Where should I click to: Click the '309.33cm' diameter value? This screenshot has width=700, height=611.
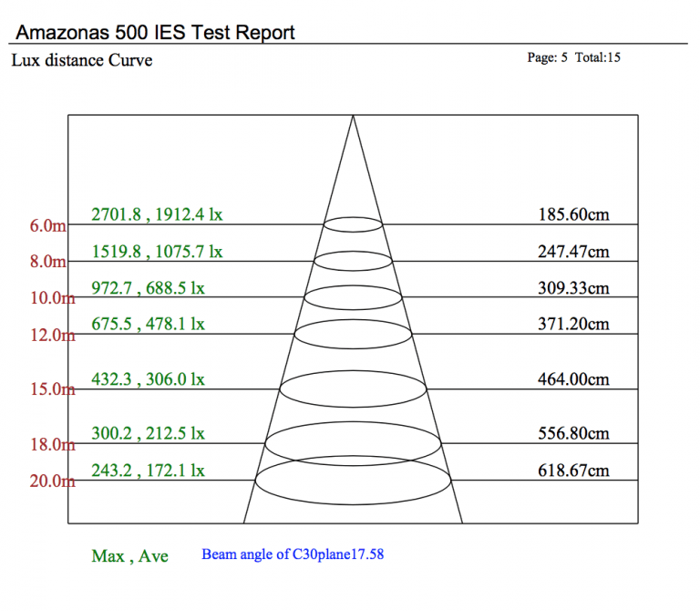click(x=573, y=288)
